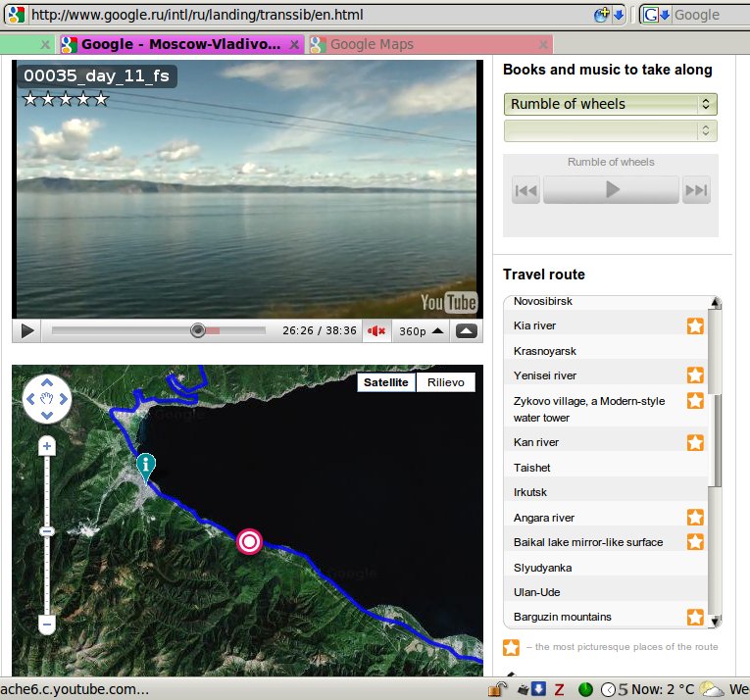Click the star beside Kia river
750x700 pixels.
695,325
